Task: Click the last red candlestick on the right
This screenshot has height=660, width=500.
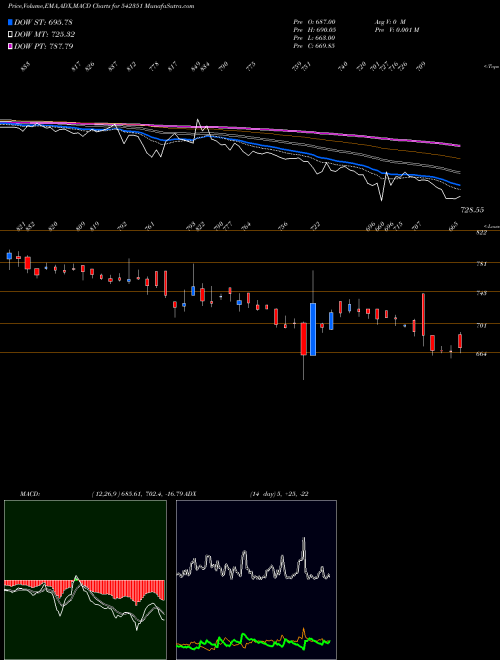Action: pos(460,341)
